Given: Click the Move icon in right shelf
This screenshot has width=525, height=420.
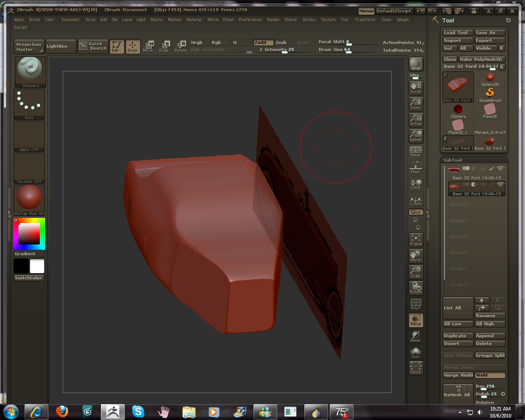Looking at the screenshot, I should click(416, 256).
